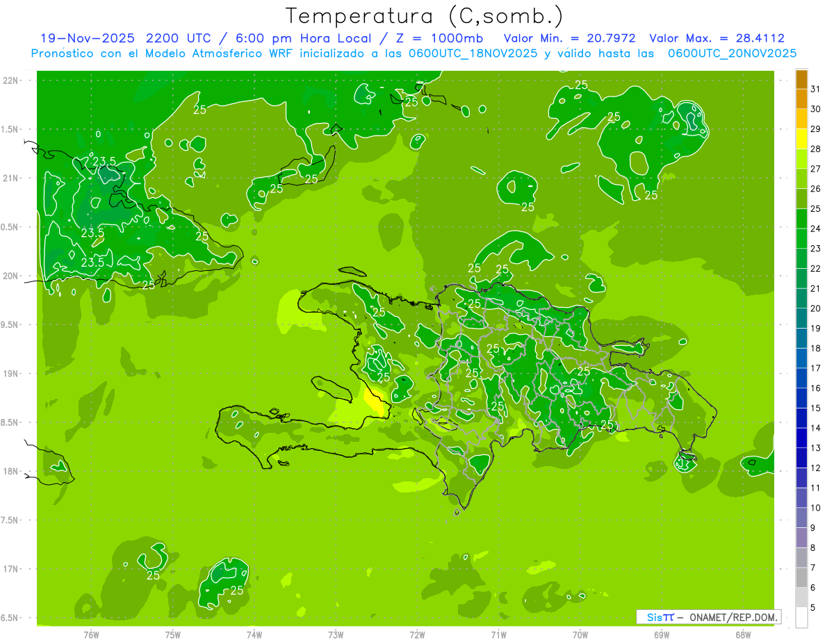Click the 19N latitude axis label
The height and width of the screenshot is (644, 834).
point(11,374)
